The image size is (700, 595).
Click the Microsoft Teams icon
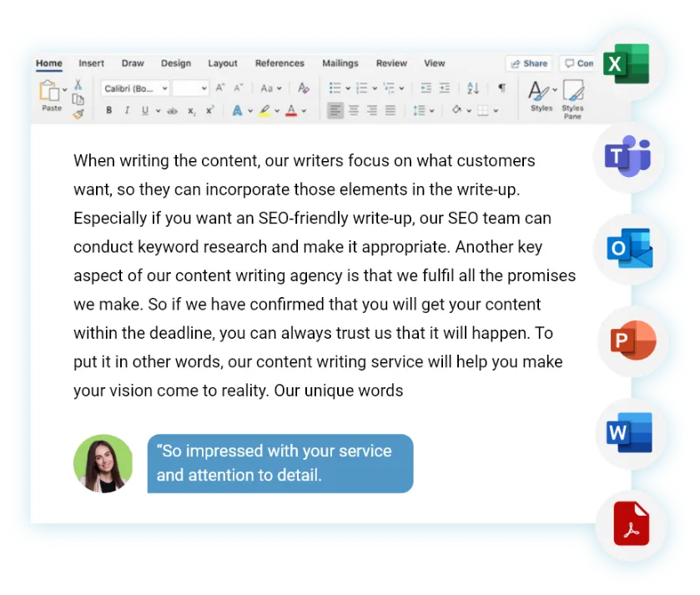coord(627,156)
